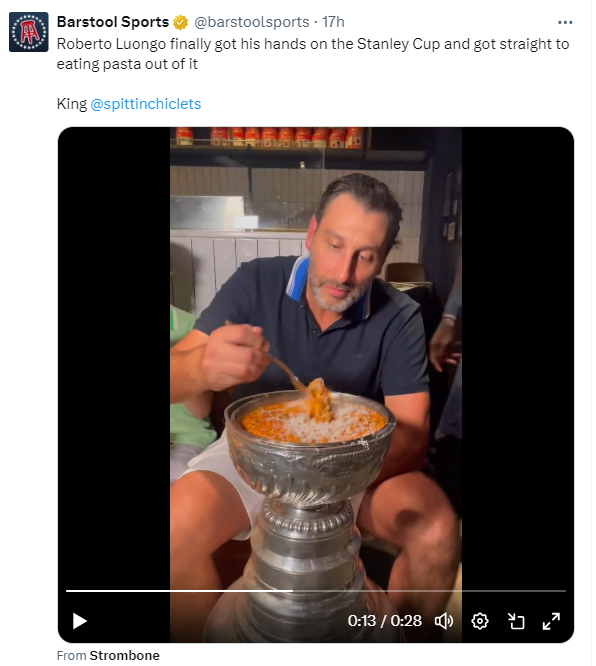Click the tweet text about Roberto Luongo

(x=313, y=54)
